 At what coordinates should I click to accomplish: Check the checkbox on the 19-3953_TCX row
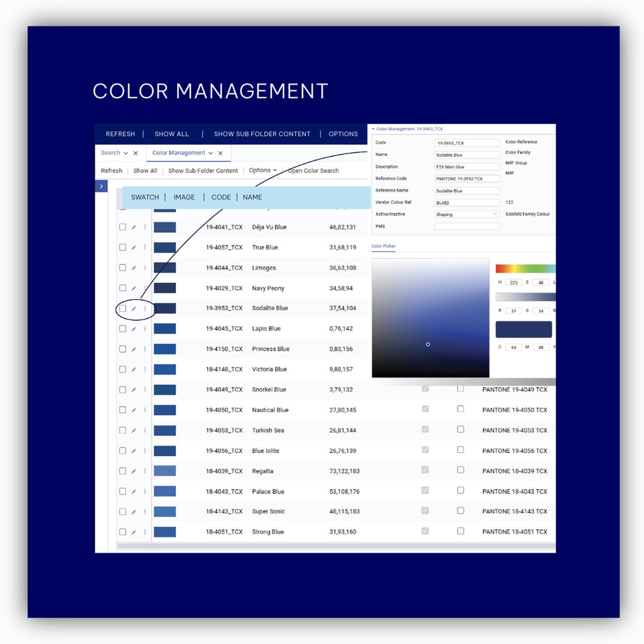click(123, 308)
